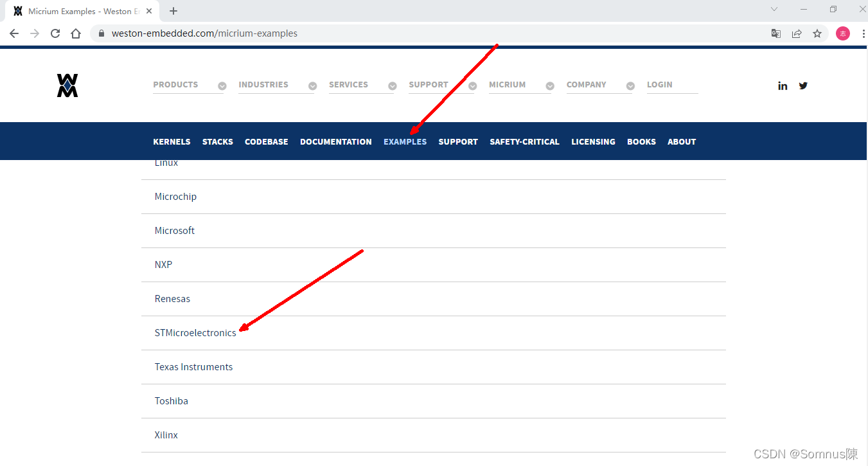Expand the Renesas vendor row
Viewport: 868px width, 466px height.
434,299
